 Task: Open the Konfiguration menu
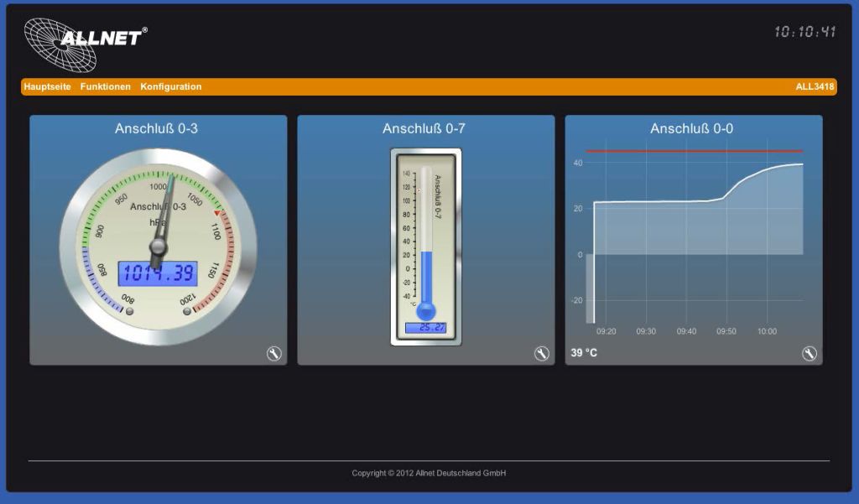pyautogui.click(x=171, y=86)
